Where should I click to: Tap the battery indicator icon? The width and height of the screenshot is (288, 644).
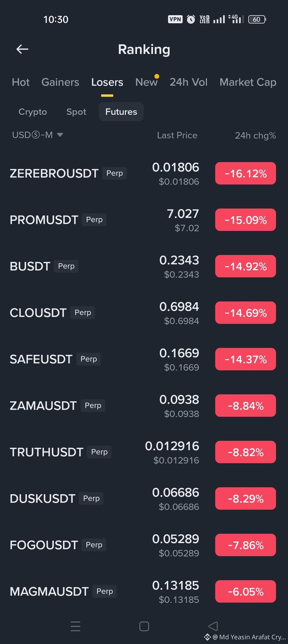click(257, 19)
